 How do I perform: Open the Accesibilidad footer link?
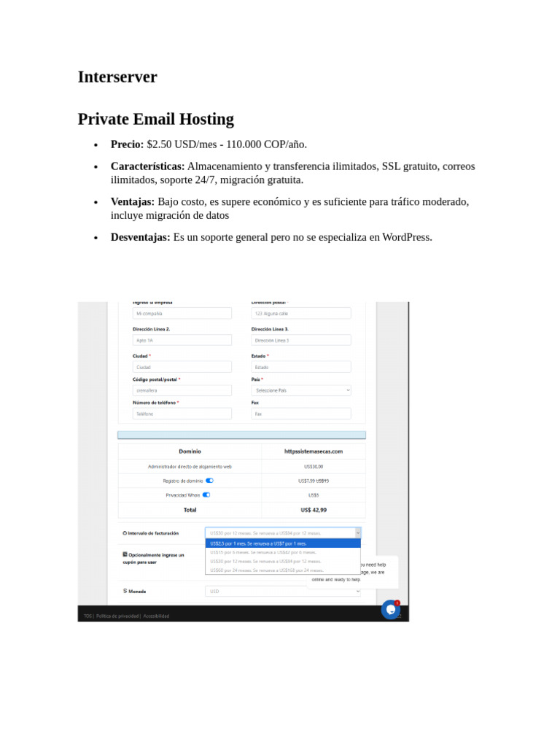click(x=156, y=616)
